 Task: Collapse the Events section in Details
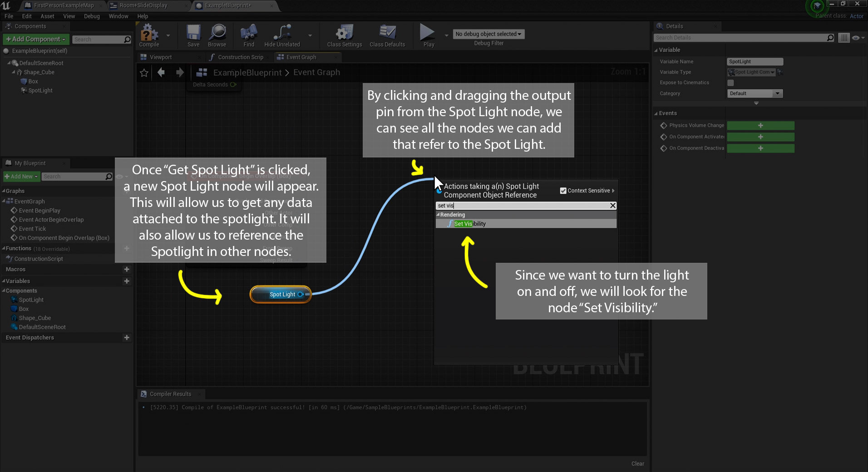coord(656,113)
